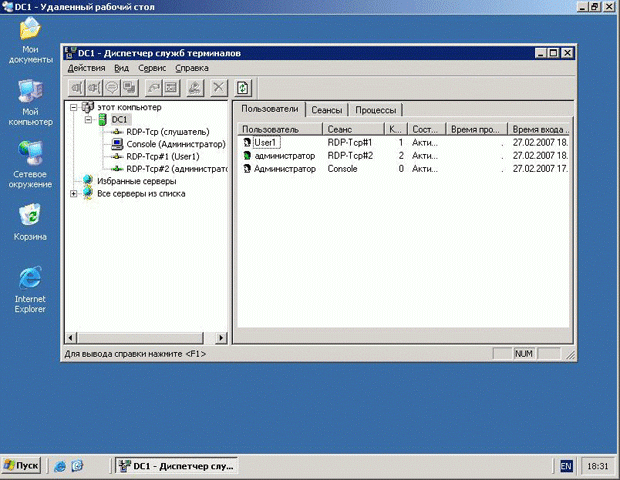The image size is (620, 480).
Task: Click the green 'администратор' user icon in list
Action: click(247, 155)
